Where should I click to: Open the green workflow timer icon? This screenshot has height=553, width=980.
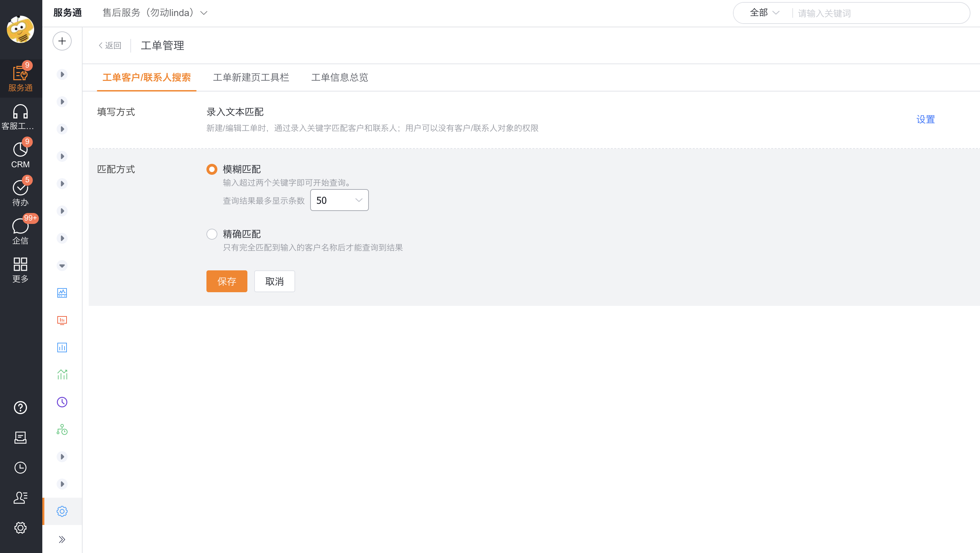tap(62, 430)
